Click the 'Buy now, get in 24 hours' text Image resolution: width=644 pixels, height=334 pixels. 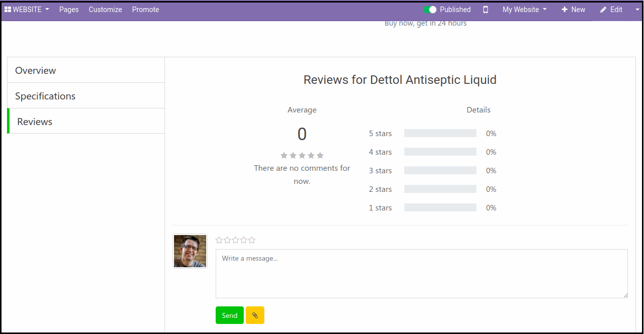click(426, 23)
